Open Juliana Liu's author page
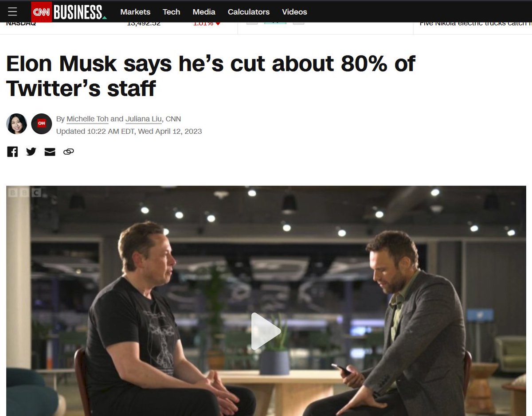 click(144, 119)
